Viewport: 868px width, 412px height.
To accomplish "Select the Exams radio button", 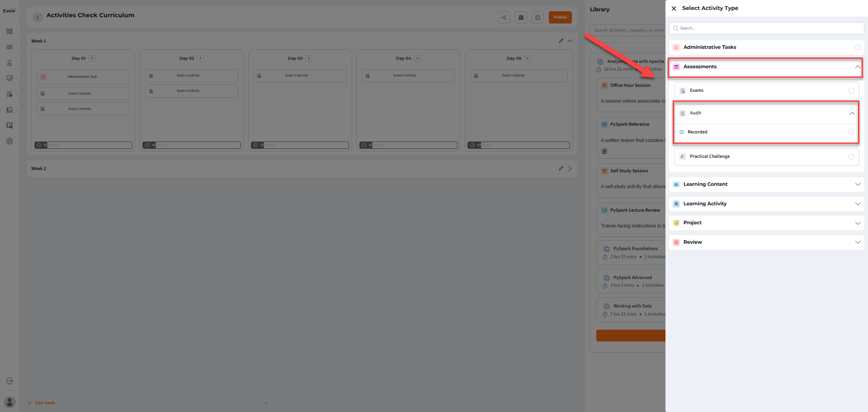I will coord(851,91).
